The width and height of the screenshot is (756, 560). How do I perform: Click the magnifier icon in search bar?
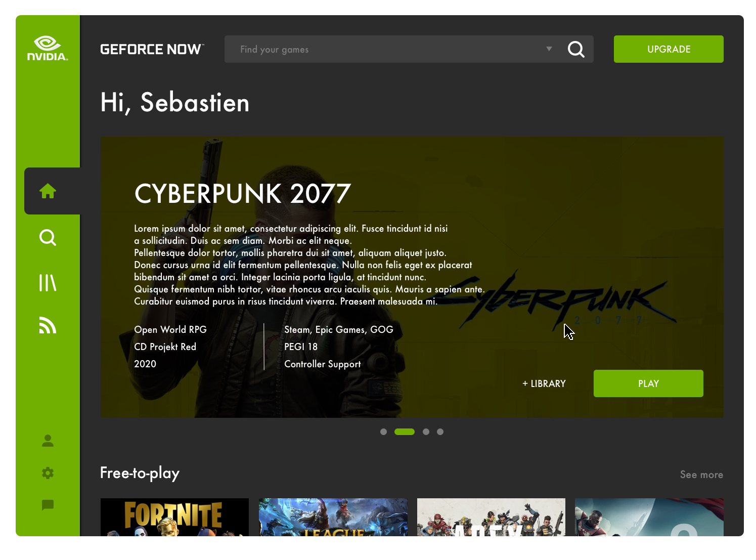click(x=576, y=49)
